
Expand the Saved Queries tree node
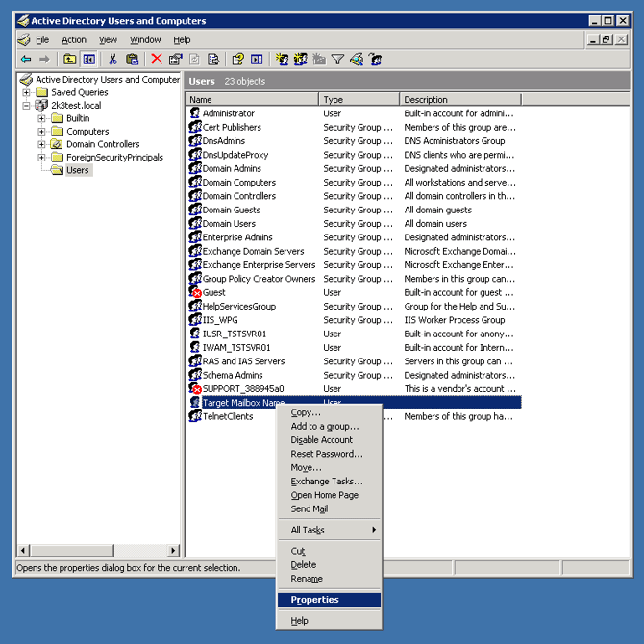click(27, 93)
